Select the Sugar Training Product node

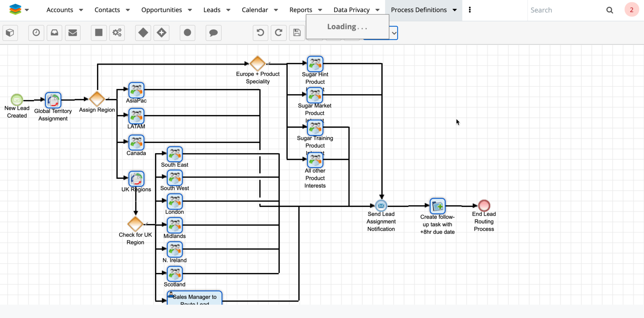315,128
